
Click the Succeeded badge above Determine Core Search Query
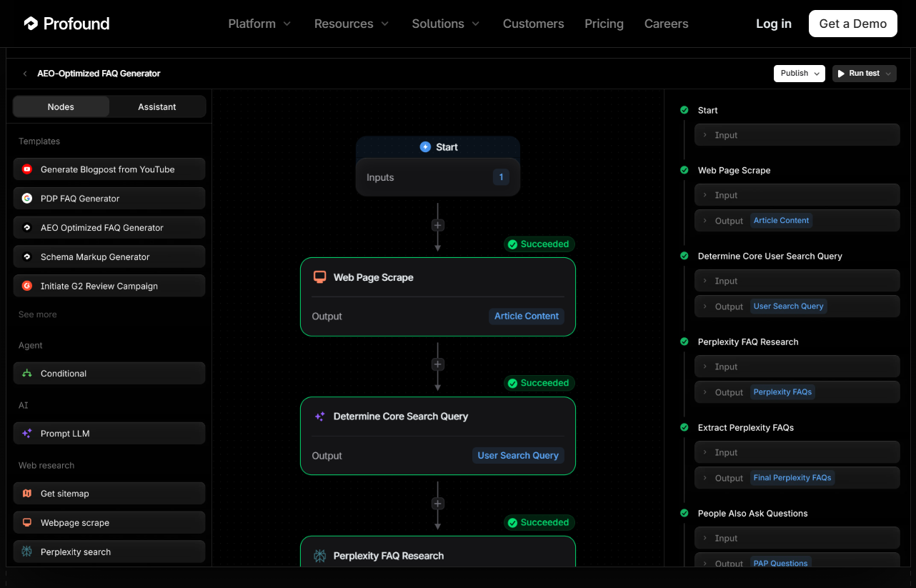click(539, 383)
